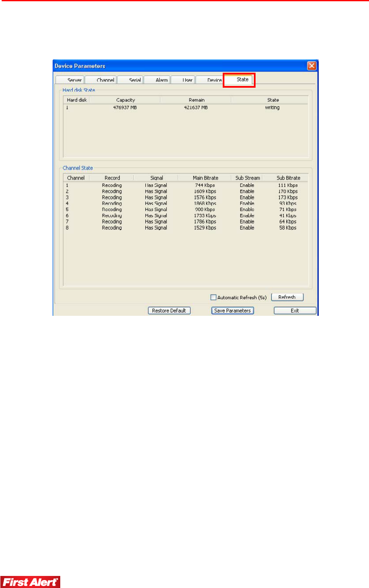
Task: Click the Hard disk column header
Action: coord(77,100)
